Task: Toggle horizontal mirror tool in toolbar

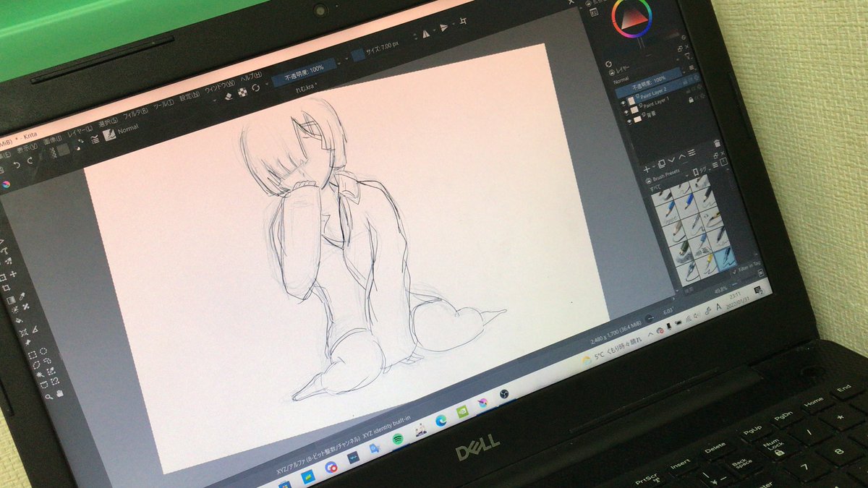Action: [x=425, y=33]
